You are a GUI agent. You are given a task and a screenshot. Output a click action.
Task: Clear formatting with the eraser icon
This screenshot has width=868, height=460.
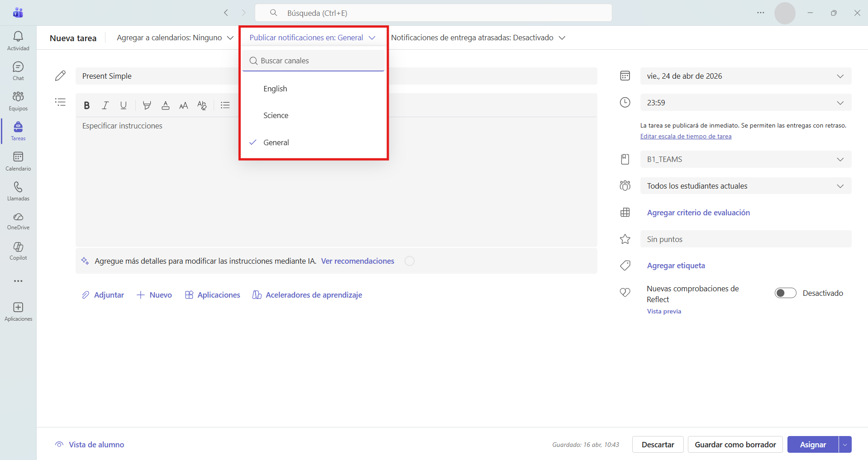click(x=202, y=105)
